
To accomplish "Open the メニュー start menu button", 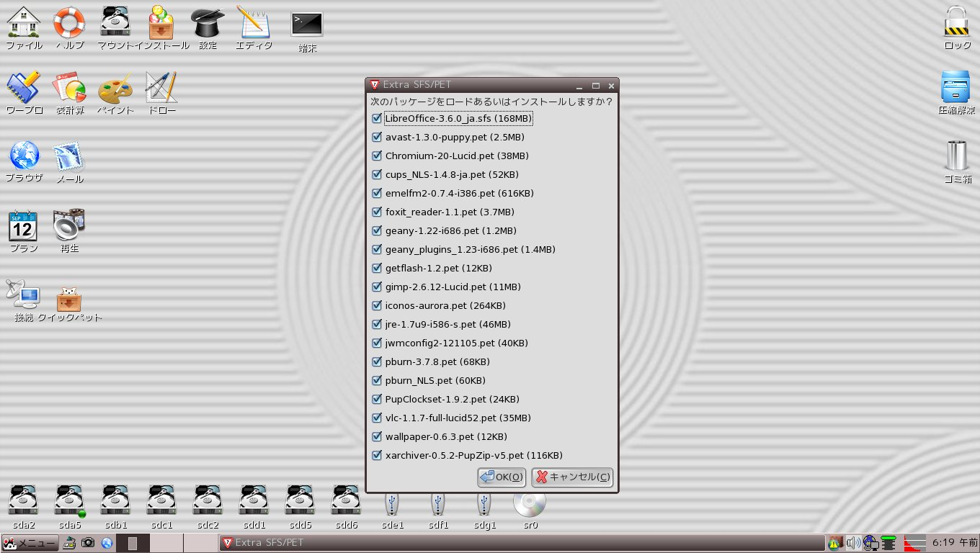I will (30, 542).
